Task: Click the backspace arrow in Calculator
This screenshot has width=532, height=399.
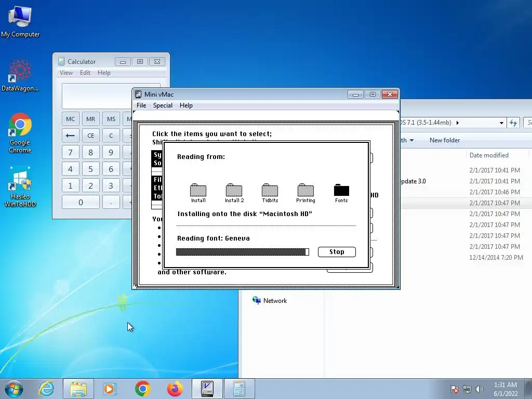Action: click(71, 136)
